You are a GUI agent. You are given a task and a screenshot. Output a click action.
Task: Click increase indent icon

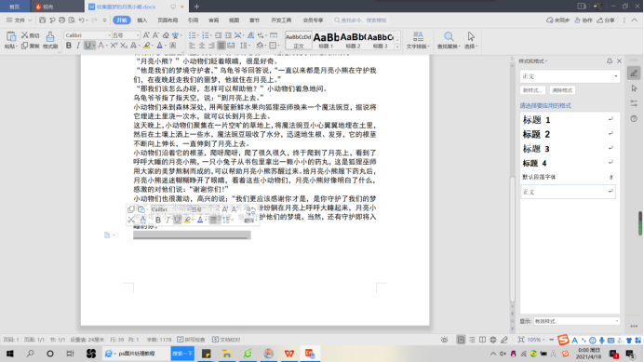point(228,35)
